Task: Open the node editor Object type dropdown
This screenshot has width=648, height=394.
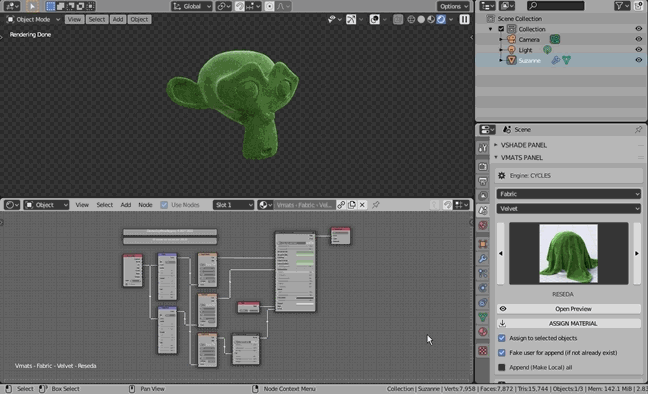Action: [46, 205]
